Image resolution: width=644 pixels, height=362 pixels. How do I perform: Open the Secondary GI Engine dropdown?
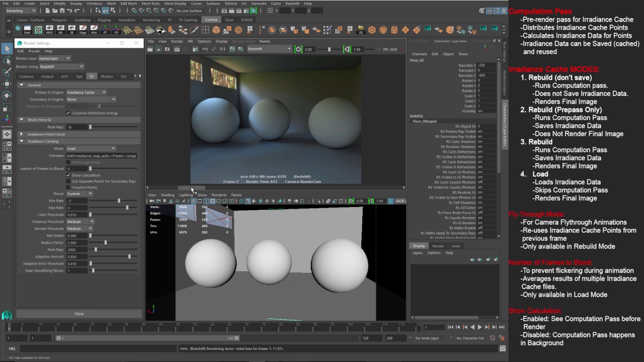point(91,100)
